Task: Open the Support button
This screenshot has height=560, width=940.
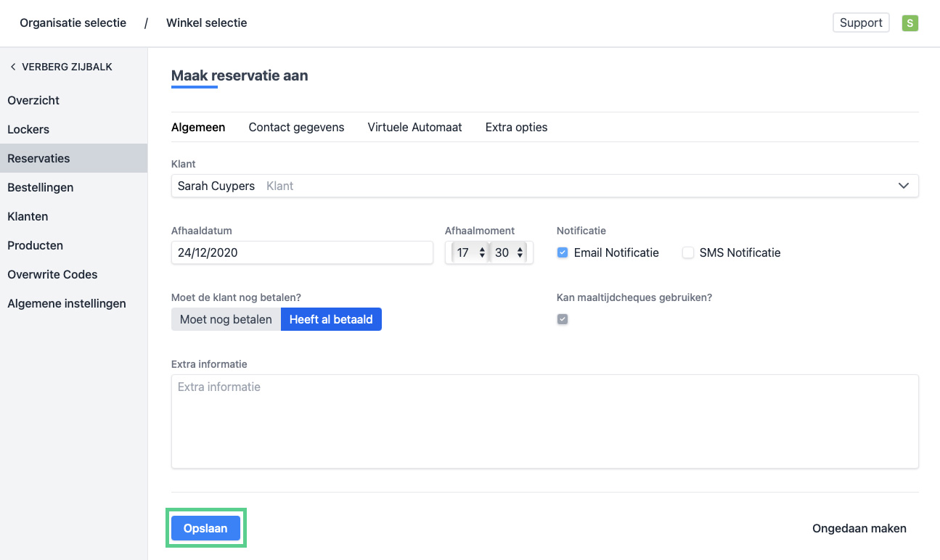Action: [860, 23]
